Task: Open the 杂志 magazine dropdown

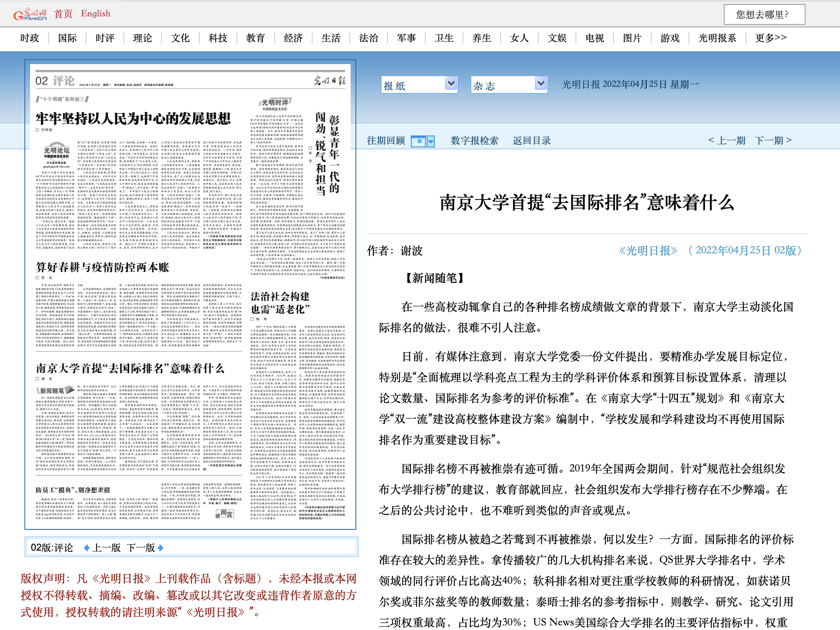Action: pyautogui.click(x=509, y=85)
